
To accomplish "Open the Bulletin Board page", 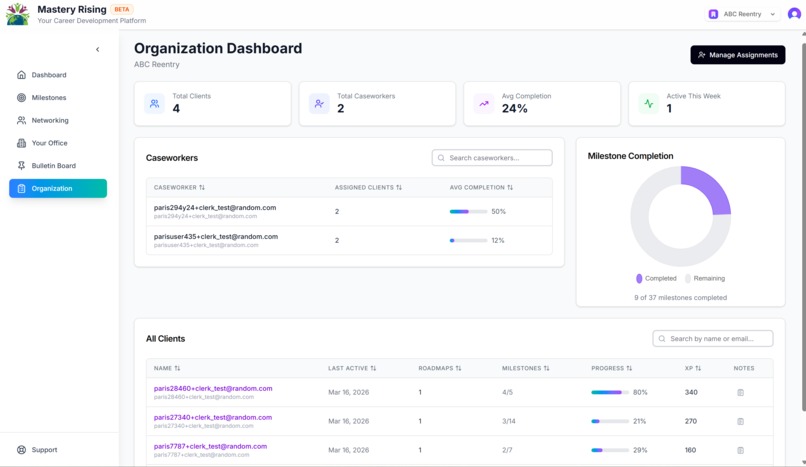I will pos(58,165).
